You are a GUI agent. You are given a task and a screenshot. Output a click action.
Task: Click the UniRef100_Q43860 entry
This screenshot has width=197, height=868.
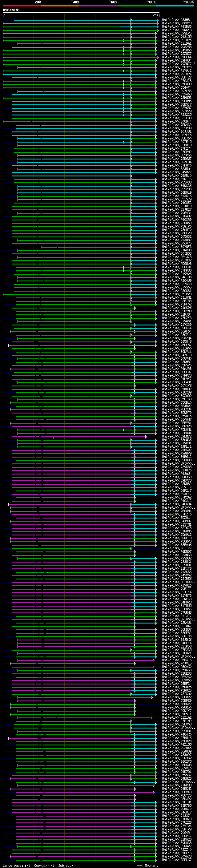click(x=177, y=50)
